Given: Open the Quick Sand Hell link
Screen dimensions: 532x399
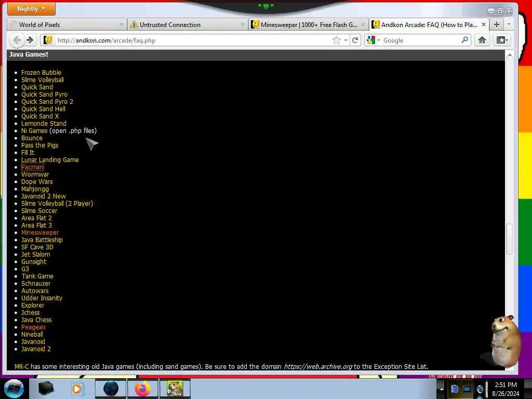Looking at the screenshot, I should point(43,109).
